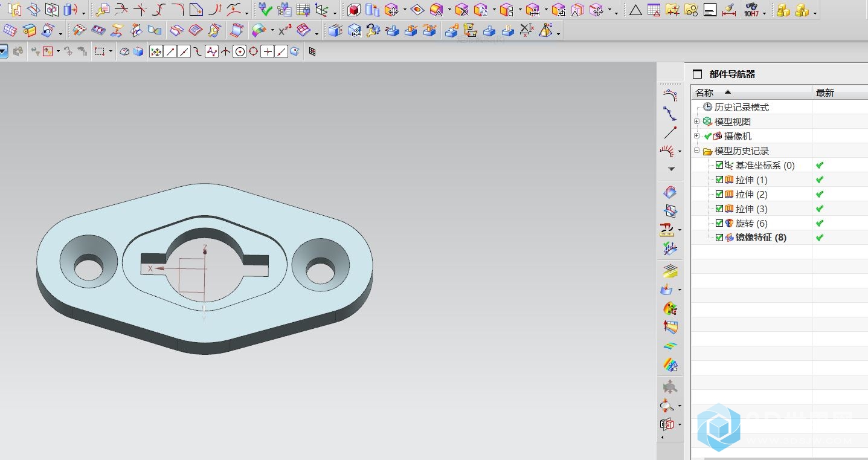Image resolution: width=868 pixels, height=460 pixels.
Task: Click the measure distance ruler icon
Action: (667, 230)
